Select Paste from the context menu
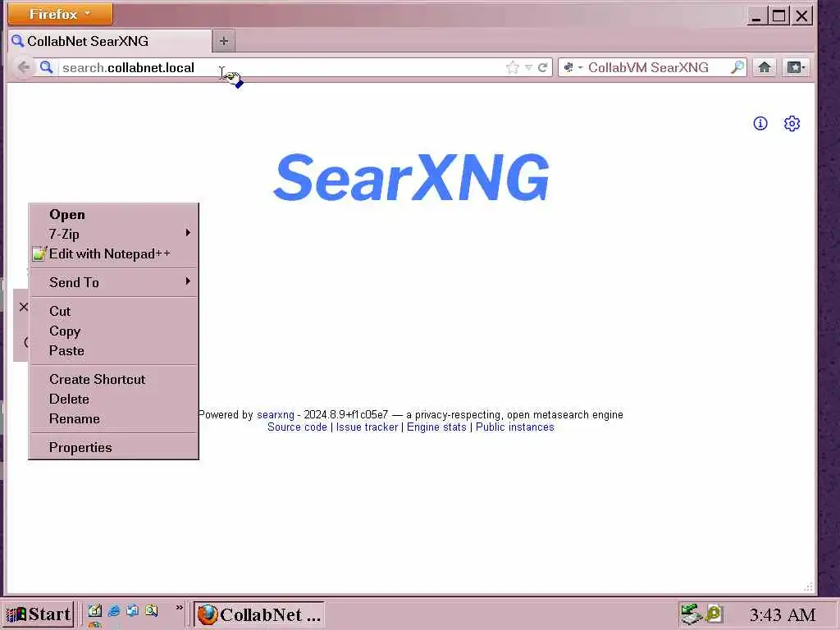 (x=113, y=351)
